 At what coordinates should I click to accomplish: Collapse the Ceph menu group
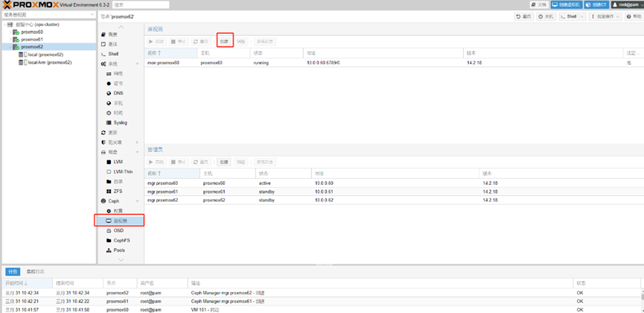tap(137, 201)
